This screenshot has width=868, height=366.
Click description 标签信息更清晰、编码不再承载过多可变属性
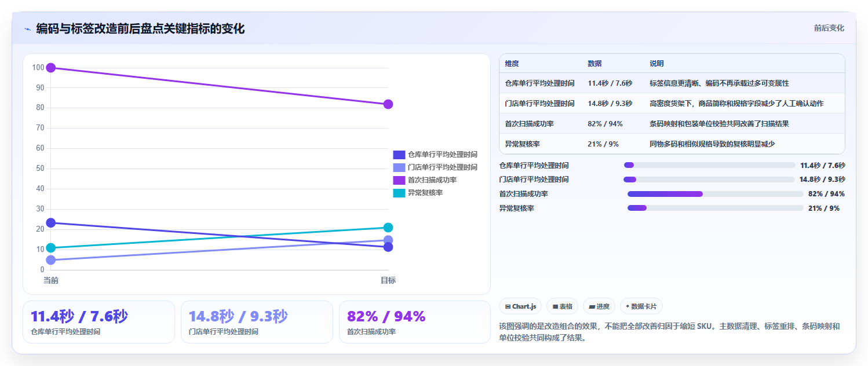(720, 83)
